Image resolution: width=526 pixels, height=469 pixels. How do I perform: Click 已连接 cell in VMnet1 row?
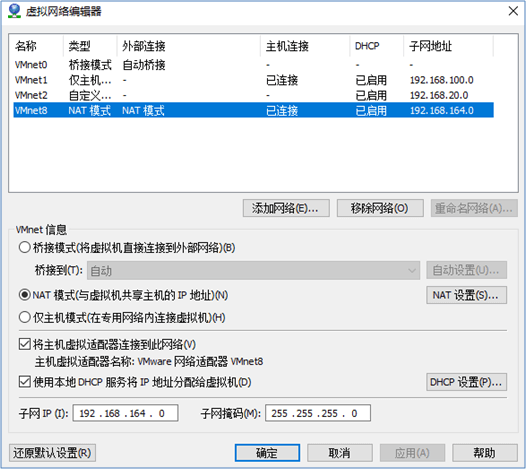pyautogui.click(x=282, y=80)
